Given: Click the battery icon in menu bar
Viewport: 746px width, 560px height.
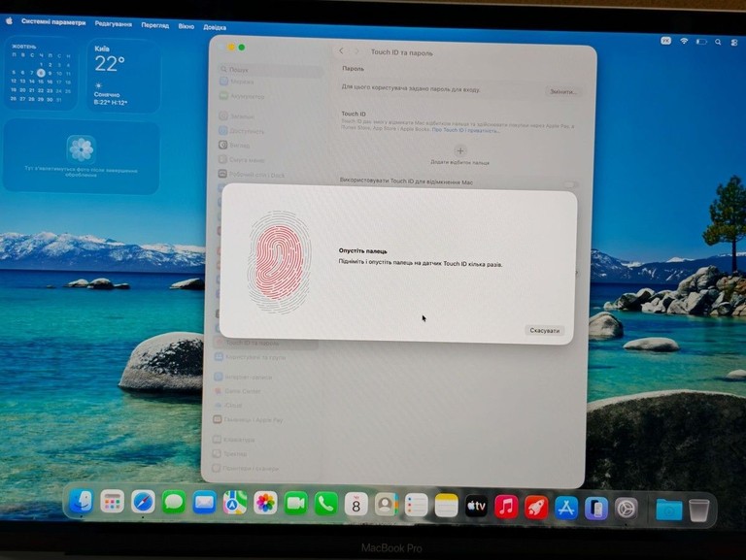Looking at the screenshot, I should [701, 42].
